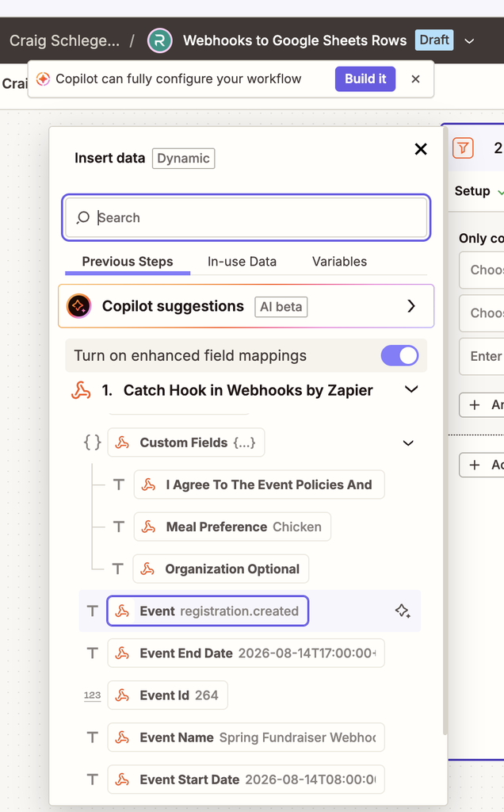Click the Zap avatar icon with letter R
Screen dimensions: 504x812
159,40
